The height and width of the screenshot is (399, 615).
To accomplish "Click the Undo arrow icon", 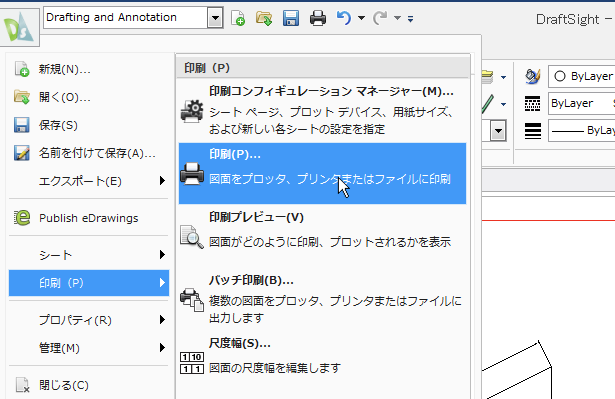I will pos(344,18).
